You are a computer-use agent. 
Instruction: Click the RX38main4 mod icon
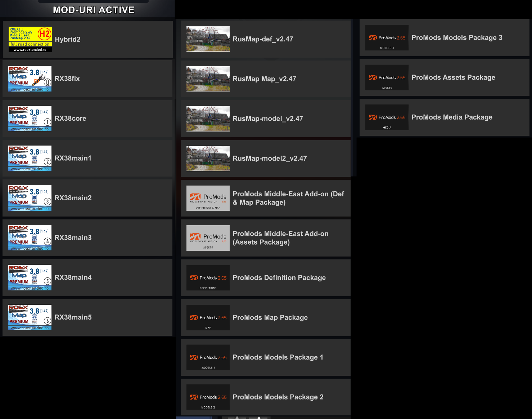pos(30,277)
